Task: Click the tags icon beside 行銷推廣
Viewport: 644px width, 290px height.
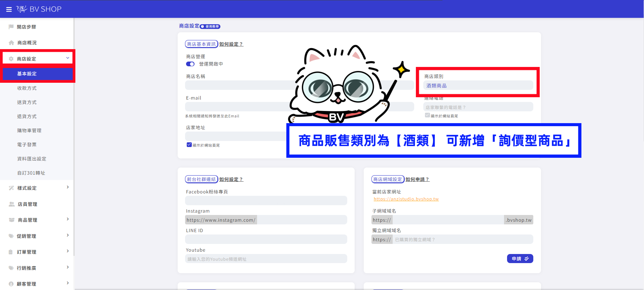Action: pyautogui.click(x=11, y=268)
